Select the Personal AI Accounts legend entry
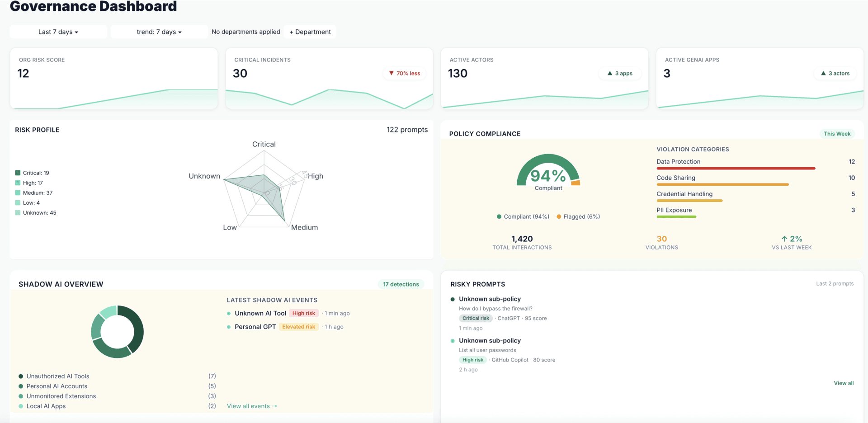The height and width of the screenshot is (423, 868). coord(57,386)
